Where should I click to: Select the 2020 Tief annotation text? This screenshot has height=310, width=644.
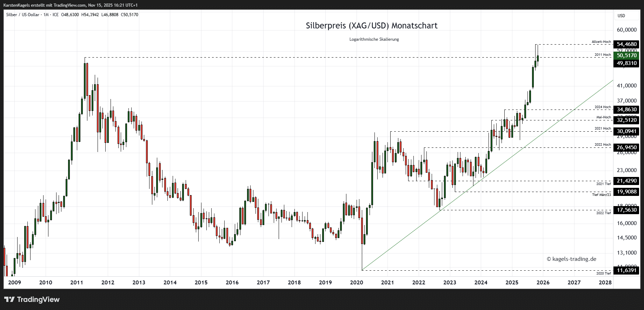coord(603,273)
